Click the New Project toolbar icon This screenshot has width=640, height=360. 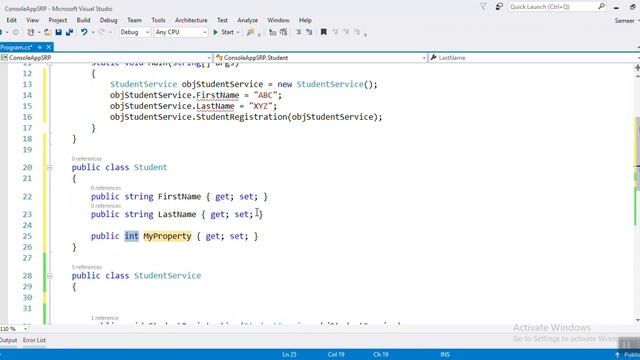(31, 32)
